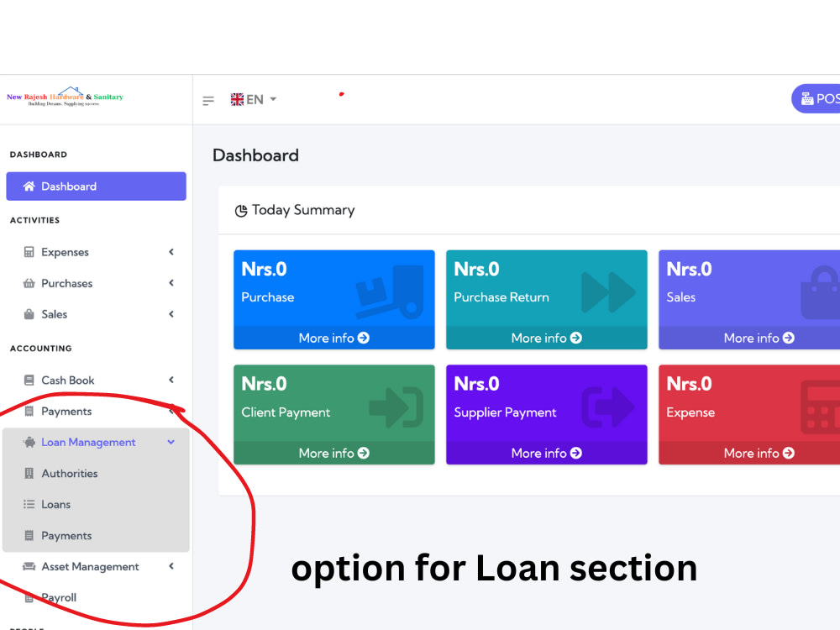
Task: Click the UK flag icon
Action: pyautogui.click(x=237, y=100)
